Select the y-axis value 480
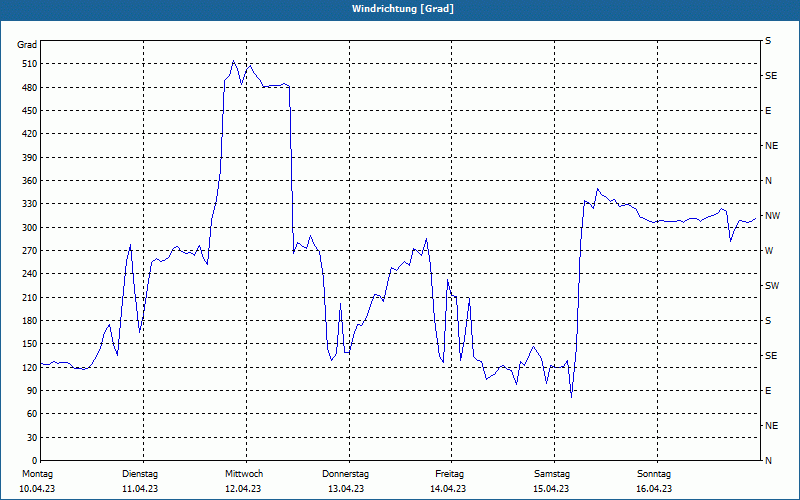This screenshot has height=500, width=800. click(x=30, y=88)
